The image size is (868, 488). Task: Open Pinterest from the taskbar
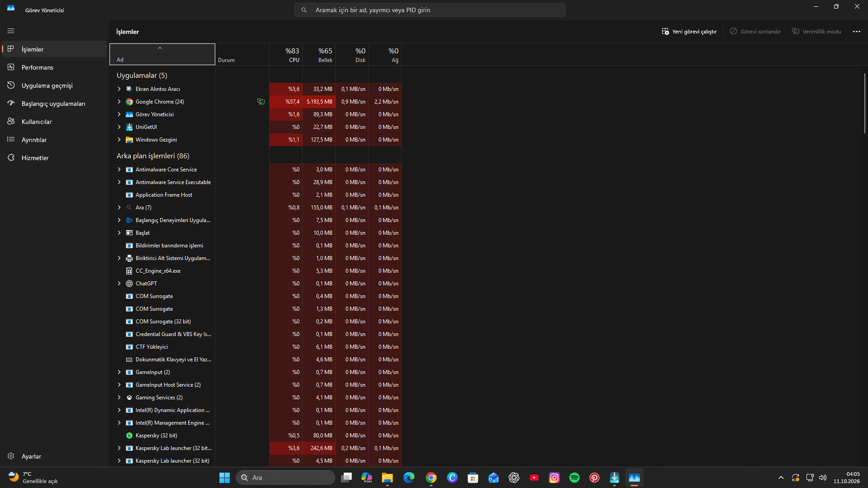594,478
